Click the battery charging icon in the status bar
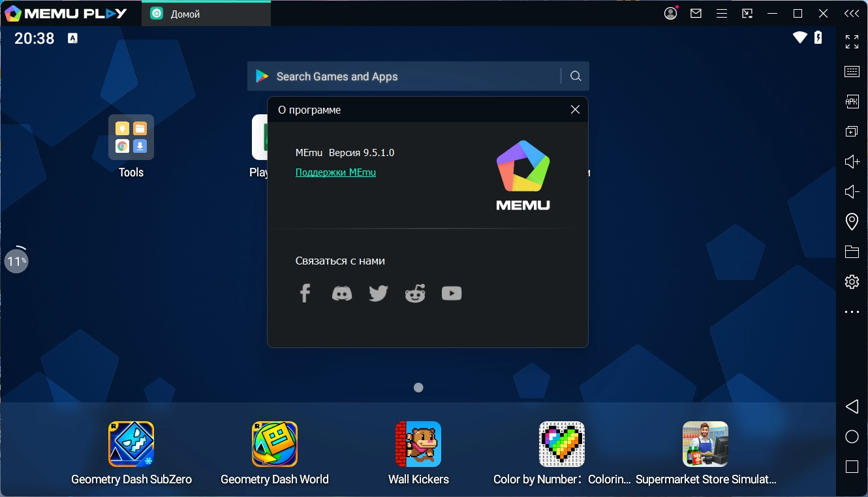 coord(818,37)
